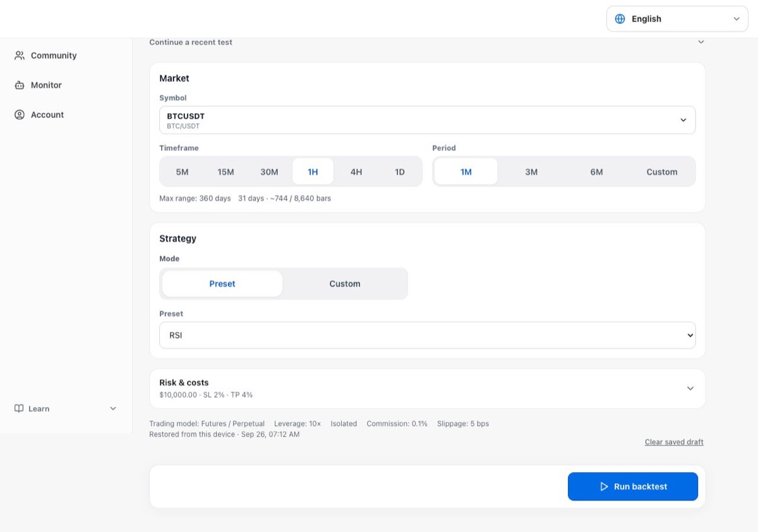Image resolution: width=758 pixels, height=532 pixels.
Task: Expand the Risk & costs section
Action: (428, 389)
